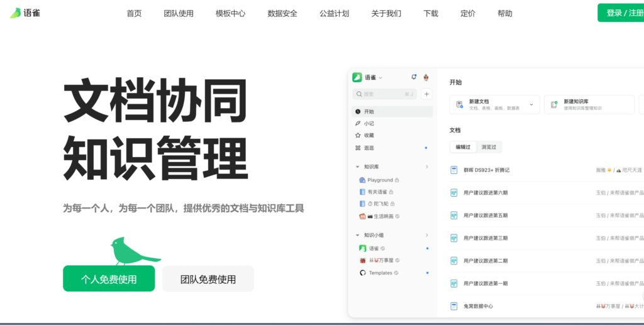Click the plus button beside the search box

click(426, 94)
